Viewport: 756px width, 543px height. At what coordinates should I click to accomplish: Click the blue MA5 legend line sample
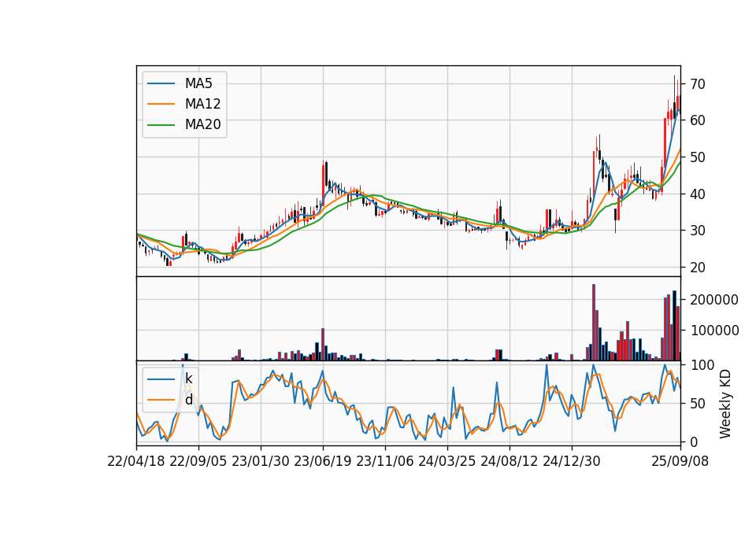pyautogui.click(x=161, y=83)
